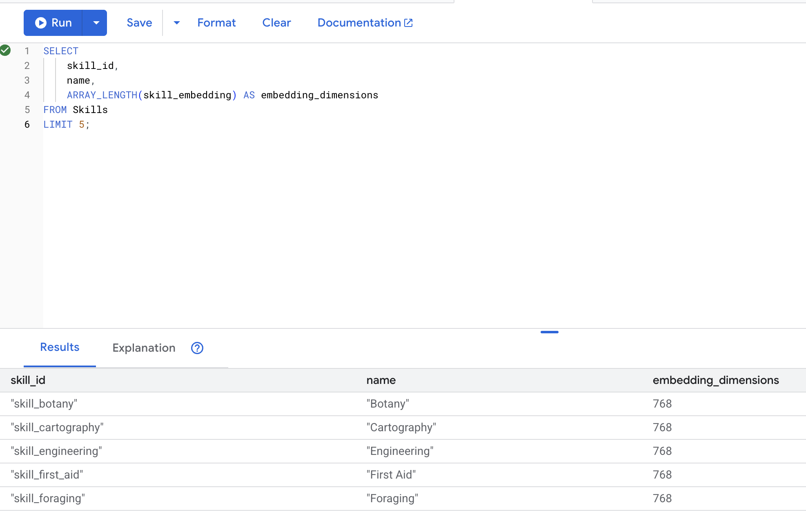Click the external link icon beside Documentation
Image resolution: width=806 pixels, height=532 pixels.
click(408, 23)
